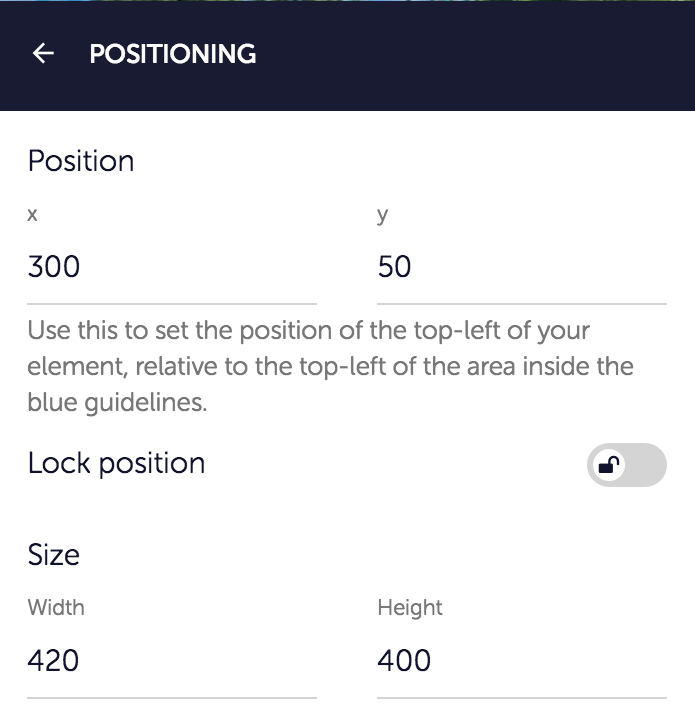Screen dimensions: 695x711
Task: Click the Size section heading
Action: pos(54,555)
